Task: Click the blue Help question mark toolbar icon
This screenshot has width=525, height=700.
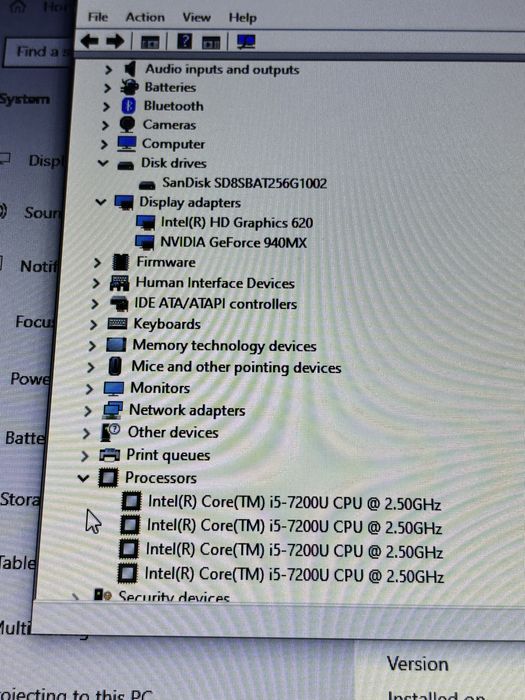Action: click(x=184, y=41)
